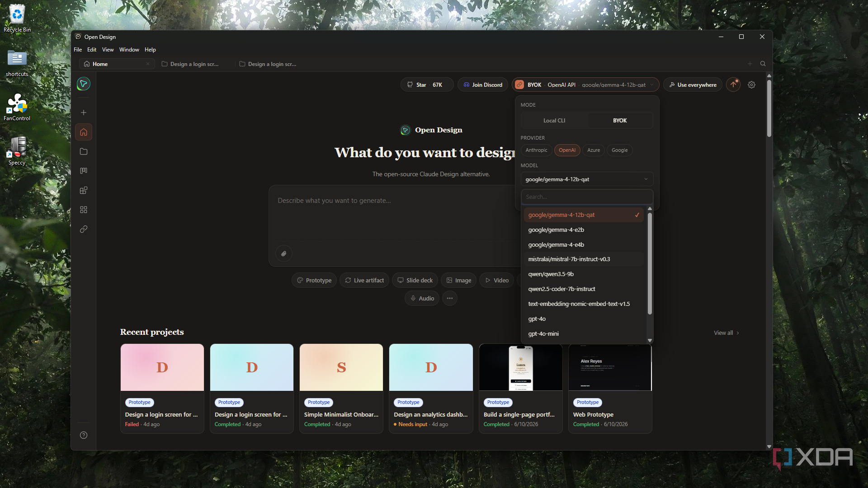Screen dimensions: 868x488
Task: Open the plugins blocks sidebar icon
Action: tap(84, 190)
